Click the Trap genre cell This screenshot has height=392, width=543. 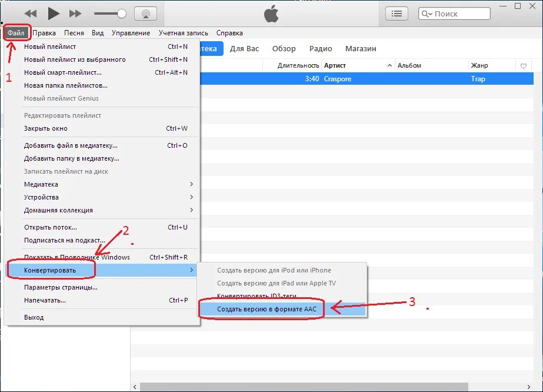point(478,79)
